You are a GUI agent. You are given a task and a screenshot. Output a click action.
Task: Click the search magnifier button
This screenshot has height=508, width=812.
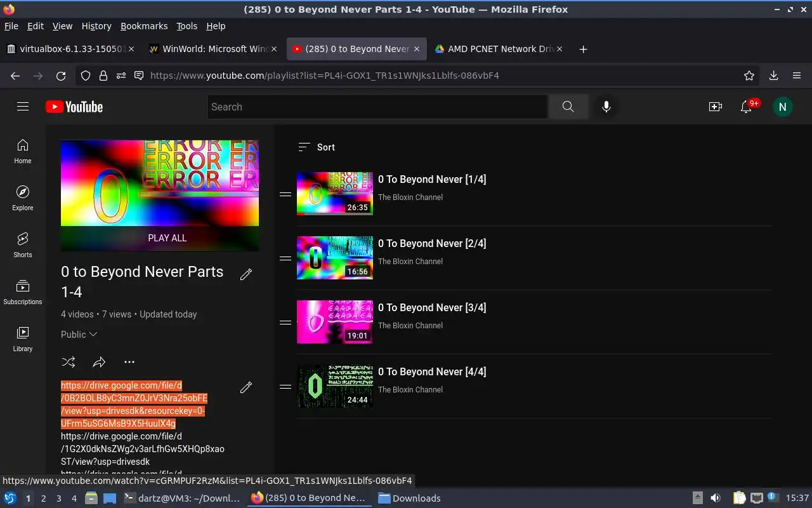pos(568,107)
